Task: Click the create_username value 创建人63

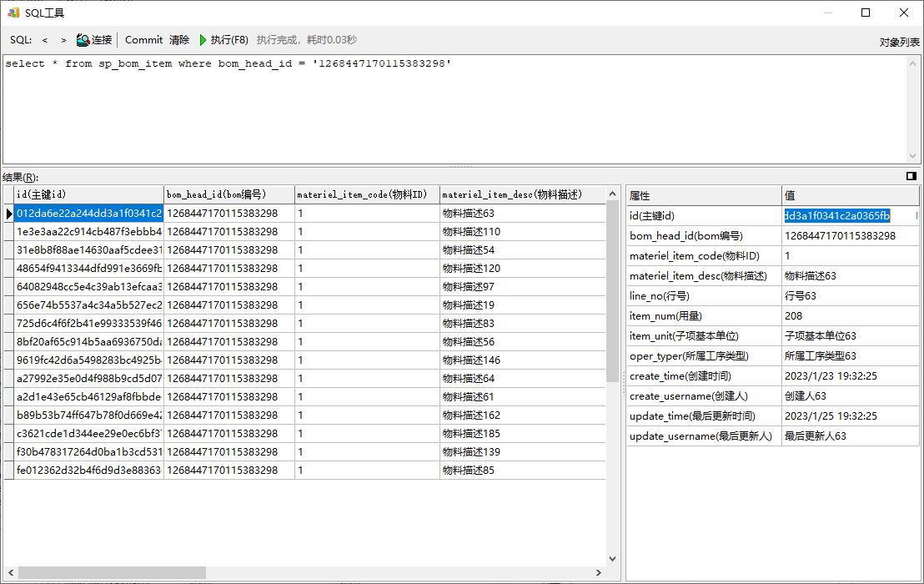Action: pos(851,396)
